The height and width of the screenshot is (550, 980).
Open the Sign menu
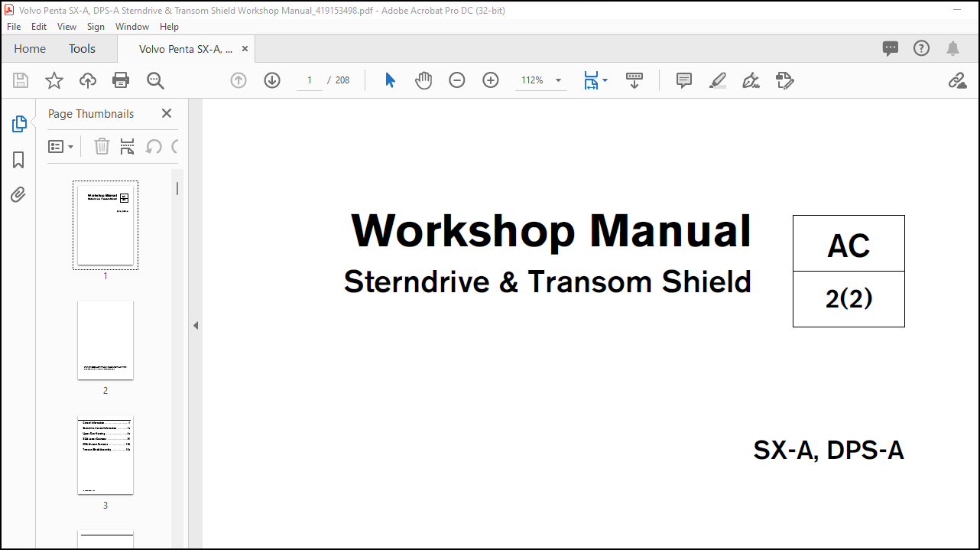(96, 26)
